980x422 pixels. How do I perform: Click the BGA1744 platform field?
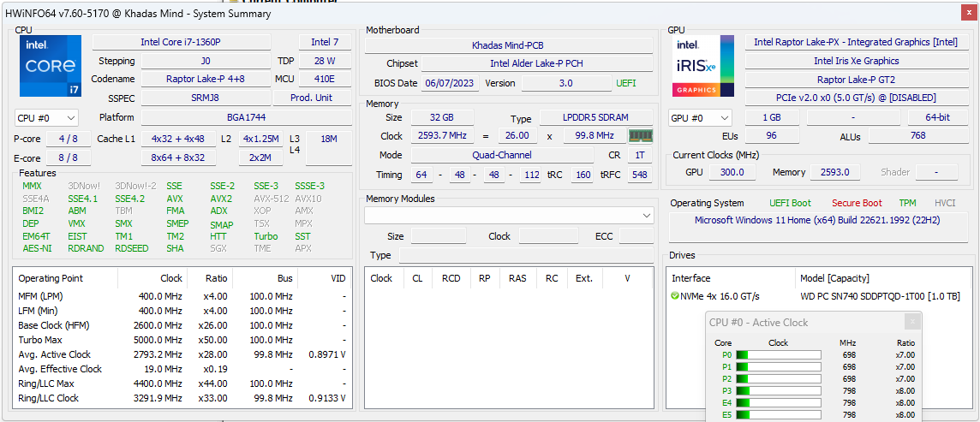246,117
